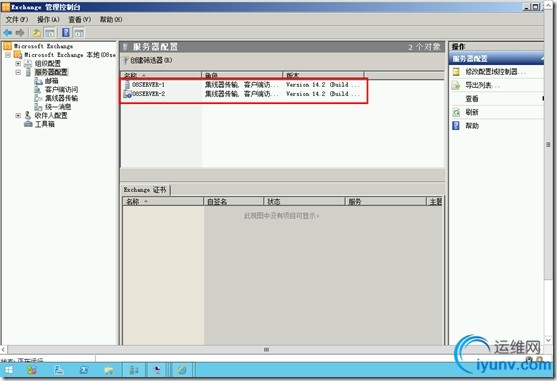This screenshot has width=557, height=381.
Task: Click the 08SERVER-1 server icon
Action: click(x=127, y=85)
